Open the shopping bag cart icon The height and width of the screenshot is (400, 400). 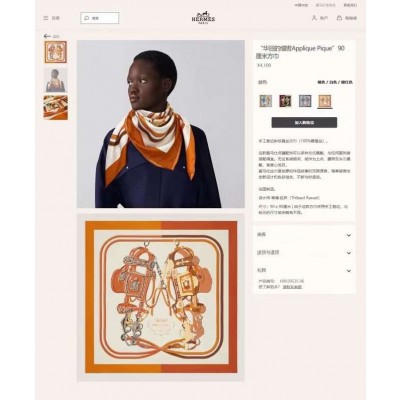click(339, 18)
